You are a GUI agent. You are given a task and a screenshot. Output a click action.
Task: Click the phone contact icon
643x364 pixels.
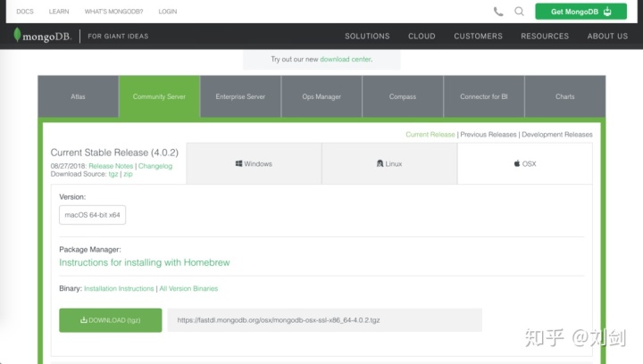click(497, 12)
